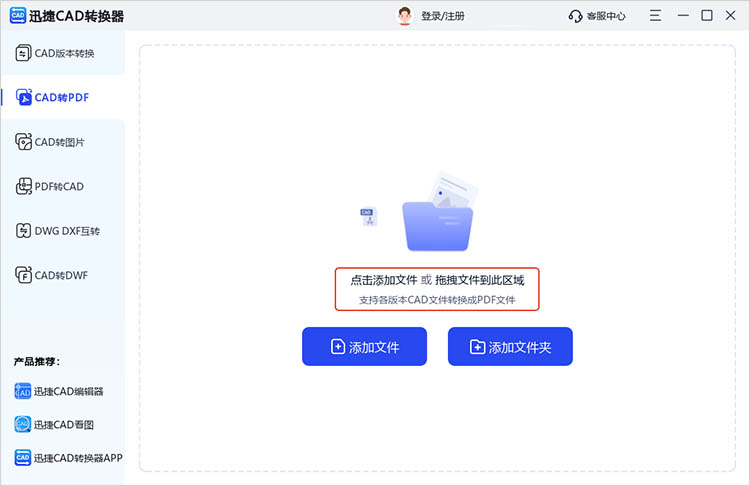
Task: Click the 迅捷CAD转换器APP product icon
Action: click(22, 458)
